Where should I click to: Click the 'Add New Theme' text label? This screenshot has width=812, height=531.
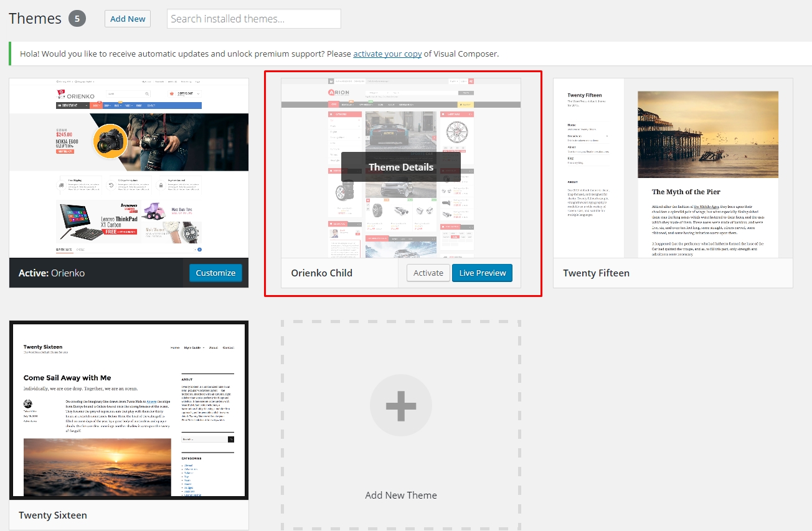click(400, 496)
